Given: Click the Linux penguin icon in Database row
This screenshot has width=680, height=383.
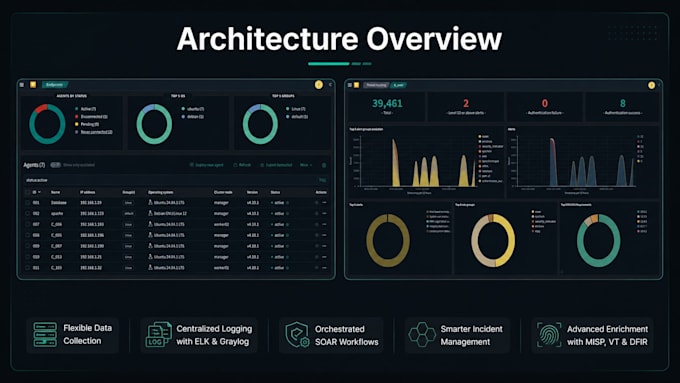Looking at the screenshot, I should click(150, 203).
